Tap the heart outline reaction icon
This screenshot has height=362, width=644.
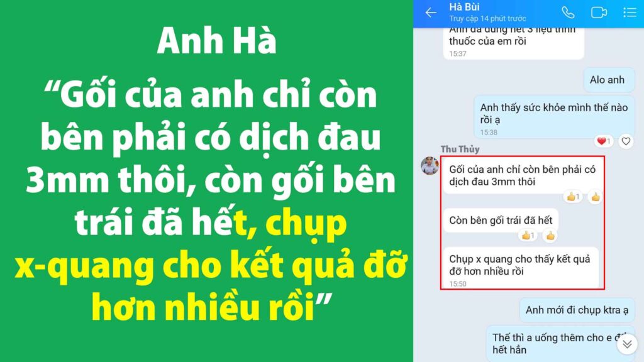point(626,141)
